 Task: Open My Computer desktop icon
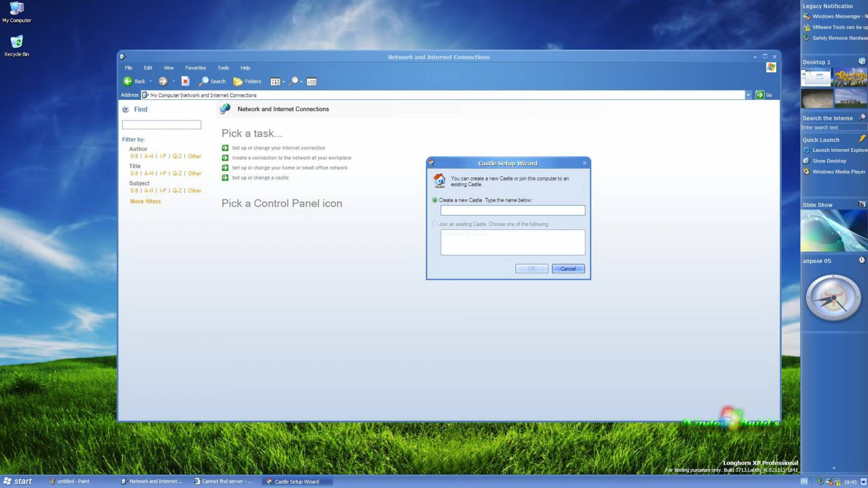[17, 12]
